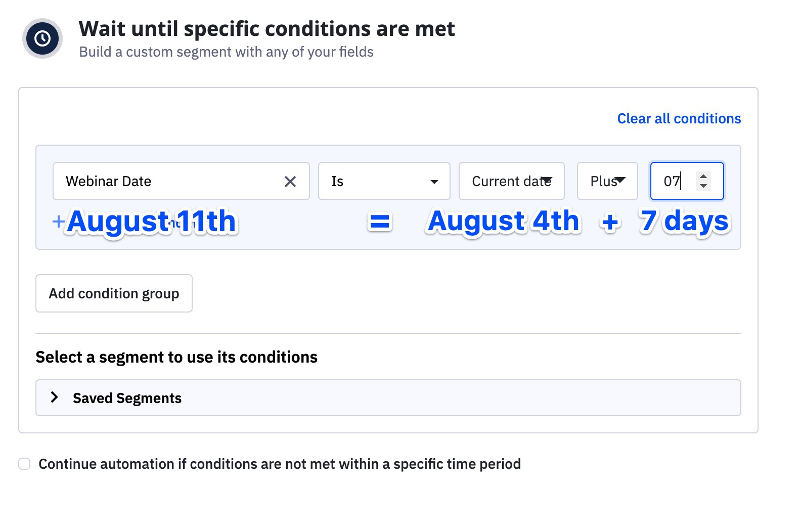Open the Is operator dropdown
The height and width of the screenshot is (532, 800).
(383, 181)
